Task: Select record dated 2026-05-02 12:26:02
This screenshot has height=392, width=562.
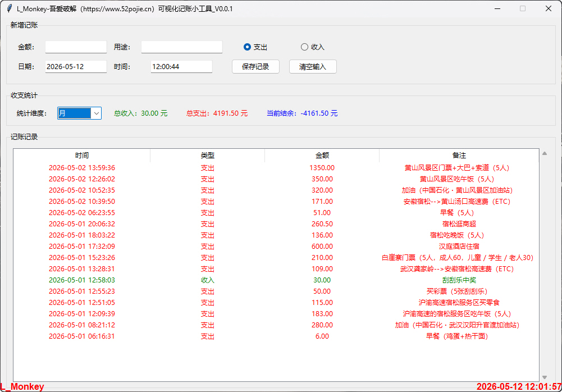Action: [x=82, y=179]
